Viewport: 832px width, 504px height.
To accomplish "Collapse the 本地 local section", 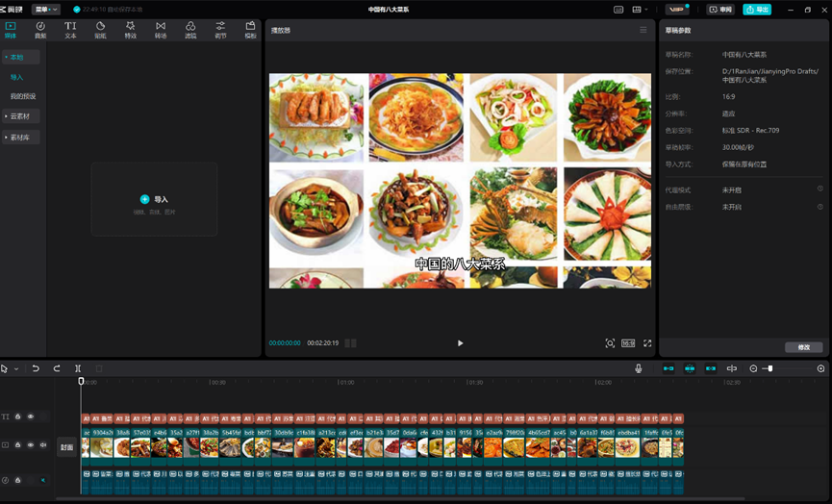I will tap(21, 57).
